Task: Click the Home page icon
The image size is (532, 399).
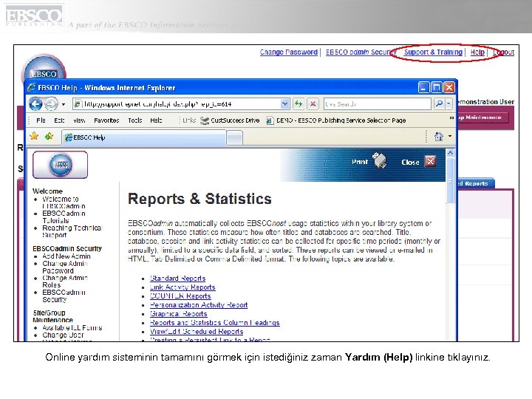Action: coord(439,137)
